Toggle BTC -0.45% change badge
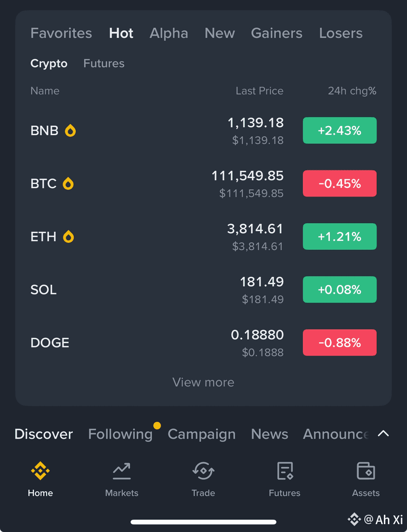The width and height of the screenshot is (407, 532). click(340, 183)
